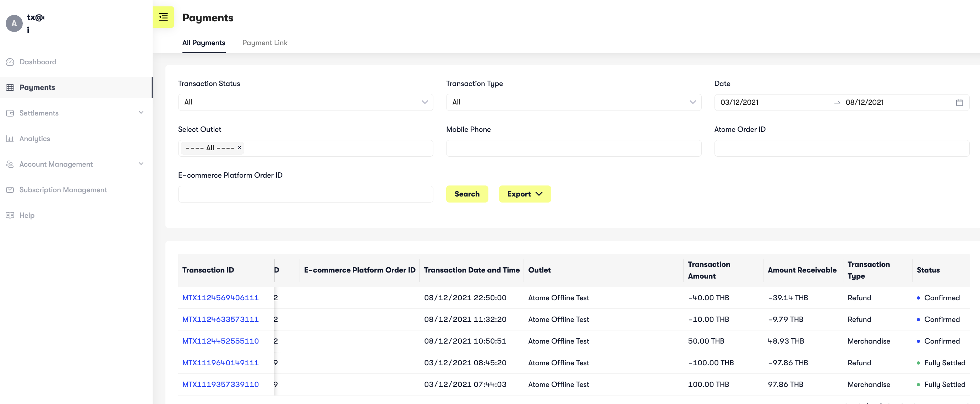Click the Analytics bar chart icon
Image resolution: width=980 pixels, height=404 pixels.
(x=10, y=139)
